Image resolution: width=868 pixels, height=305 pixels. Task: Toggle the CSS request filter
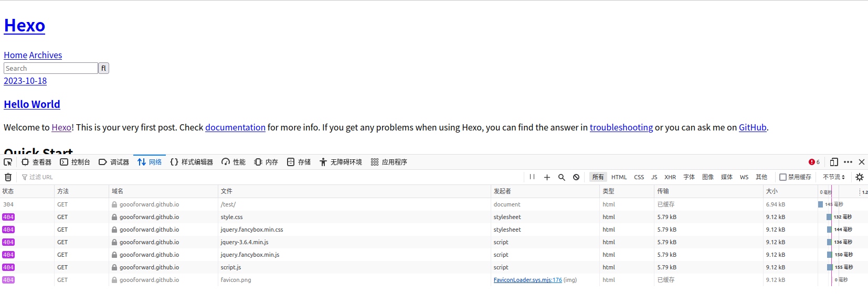pos(639,177)
